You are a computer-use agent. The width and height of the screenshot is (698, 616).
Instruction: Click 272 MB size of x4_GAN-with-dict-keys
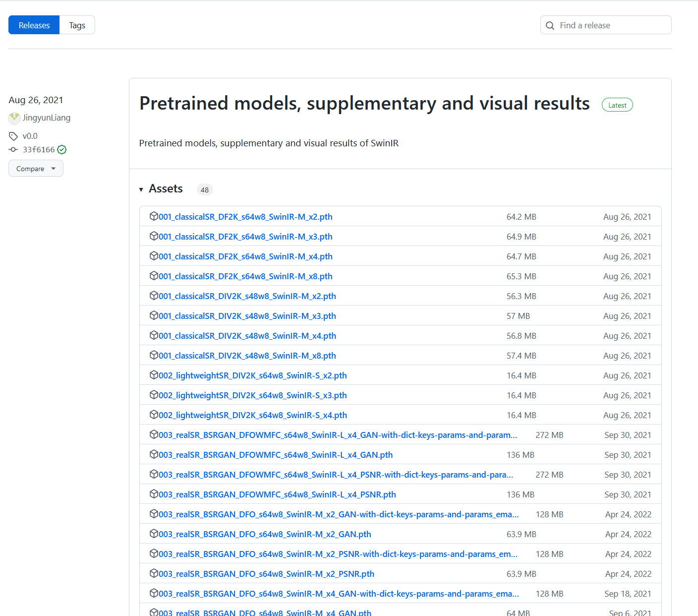pos(549,435)
